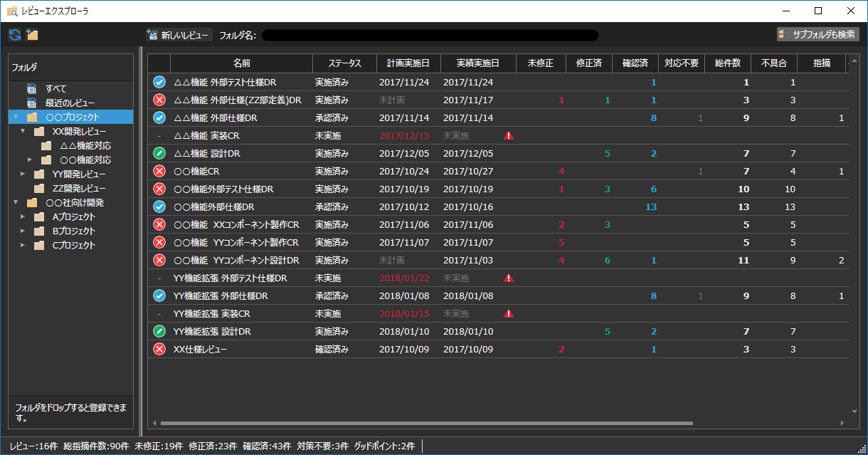Click the red X icon on XX仕様レビュー row
Viewport: 868px width, 455px height.
click(158, 349)
